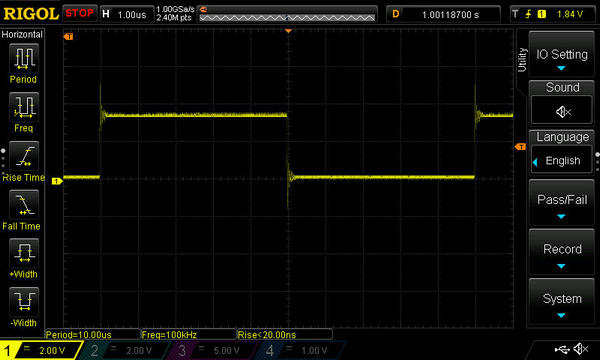This screenshot has width=600, height=360.
Task: Click the trigger rising-edge slope icon
Action: (x=528, y=15)
